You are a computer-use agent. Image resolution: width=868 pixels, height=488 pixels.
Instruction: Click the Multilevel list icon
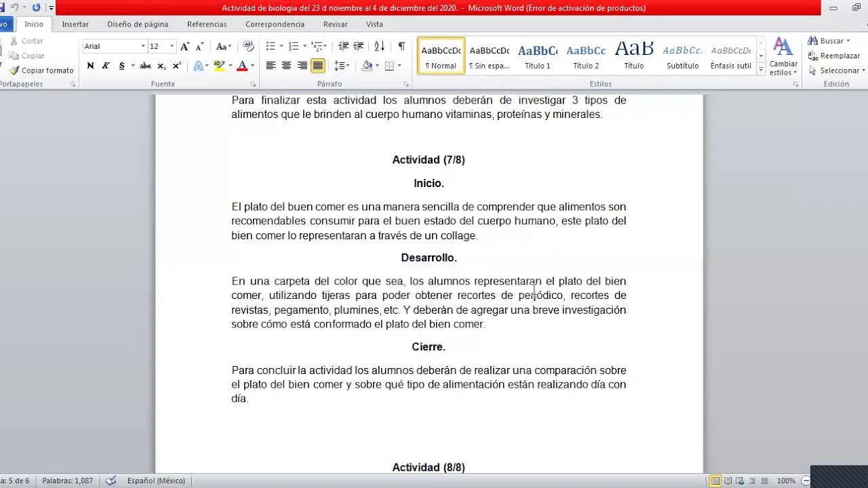(317, 46)
